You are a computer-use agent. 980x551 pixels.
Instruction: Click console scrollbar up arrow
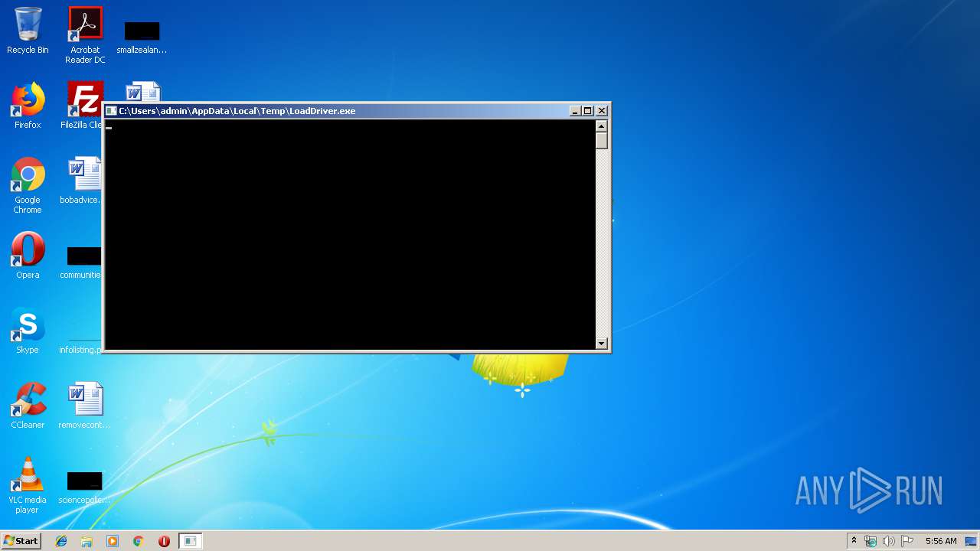pyautogui.click(x=602, y=126)
